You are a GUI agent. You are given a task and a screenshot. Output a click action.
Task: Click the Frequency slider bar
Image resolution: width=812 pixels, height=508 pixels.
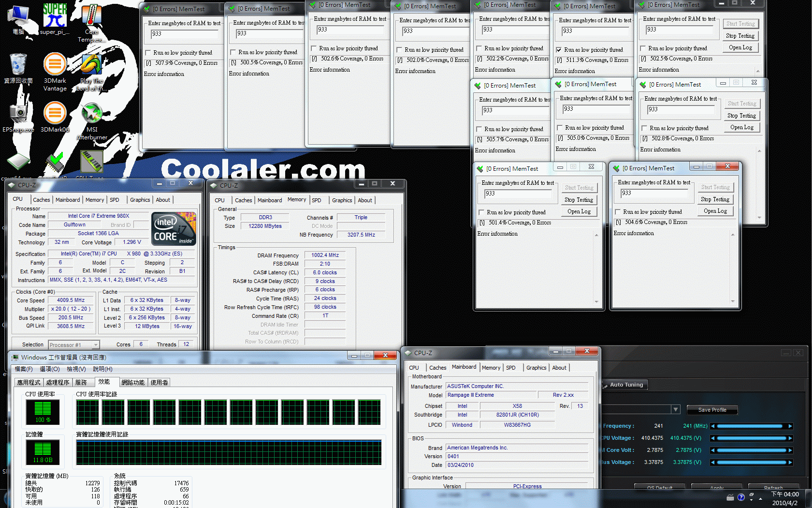pos(752,426)
